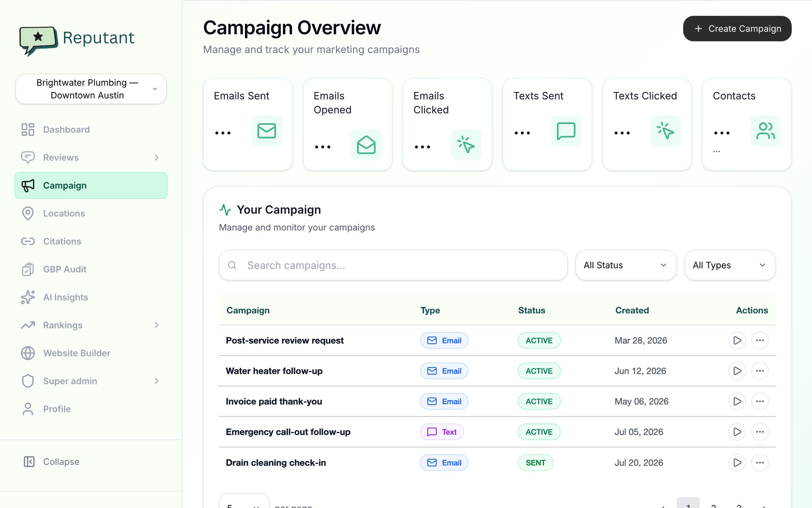812x508 pixels.
Task: Open the Citations page
Action: (x=91, y=241)
